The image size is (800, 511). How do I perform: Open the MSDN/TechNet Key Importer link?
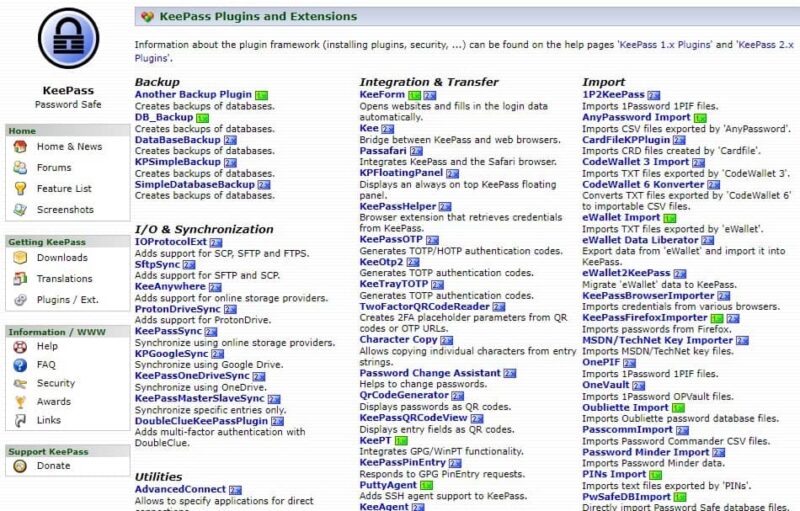tap(658, 340)
